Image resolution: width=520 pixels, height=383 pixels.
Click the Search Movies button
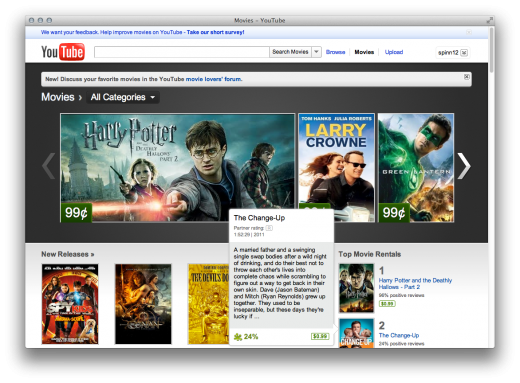(290, 52)
